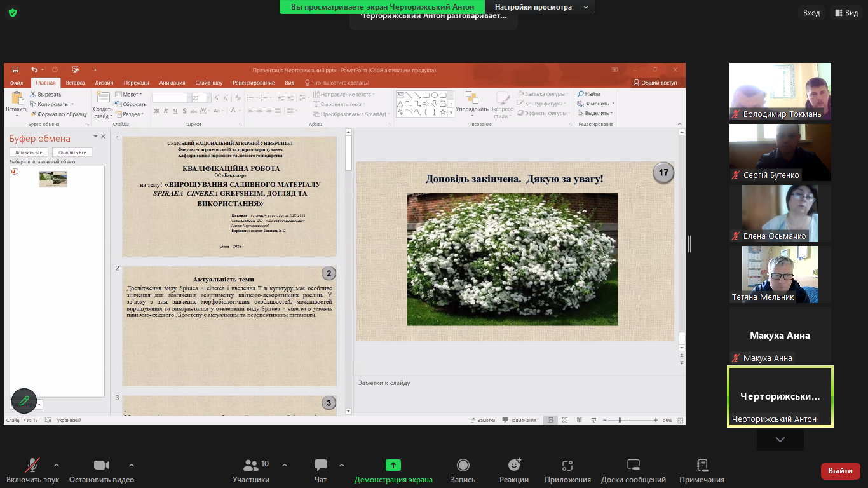Switch to the Анимация ribbon tab
Image resolution: width=868 pixels, height=488 pixels.
pyautogui.click(x=172, y=83)
